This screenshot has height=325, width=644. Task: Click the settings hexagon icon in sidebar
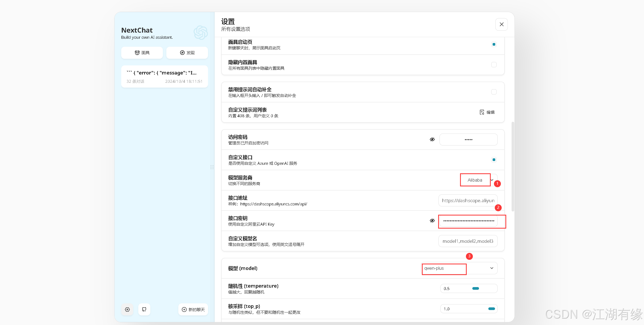pos(127,310)
